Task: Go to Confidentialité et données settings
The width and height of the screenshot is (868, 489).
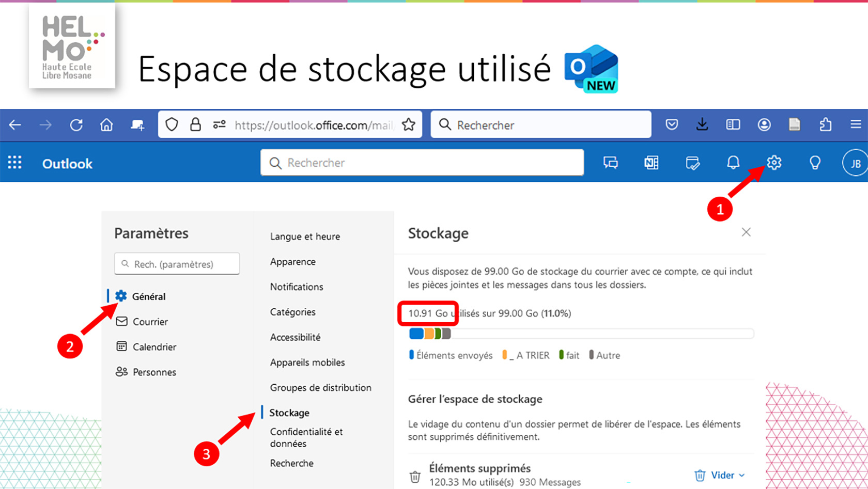Action: [306, 437]
